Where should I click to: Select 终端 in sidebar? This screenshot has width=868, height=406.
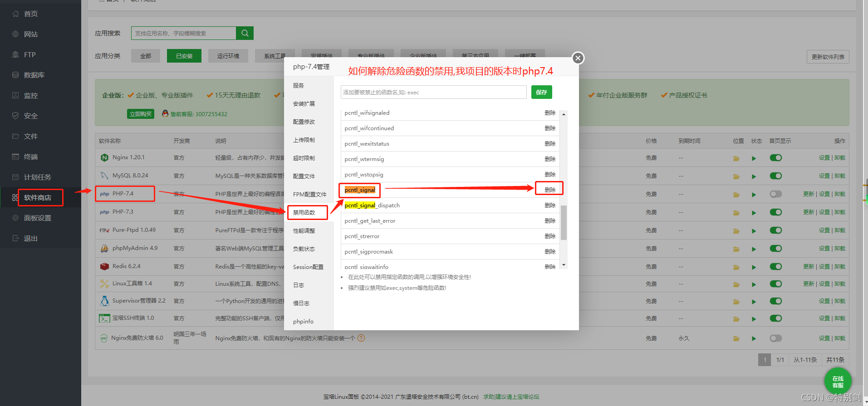(40, 157)
